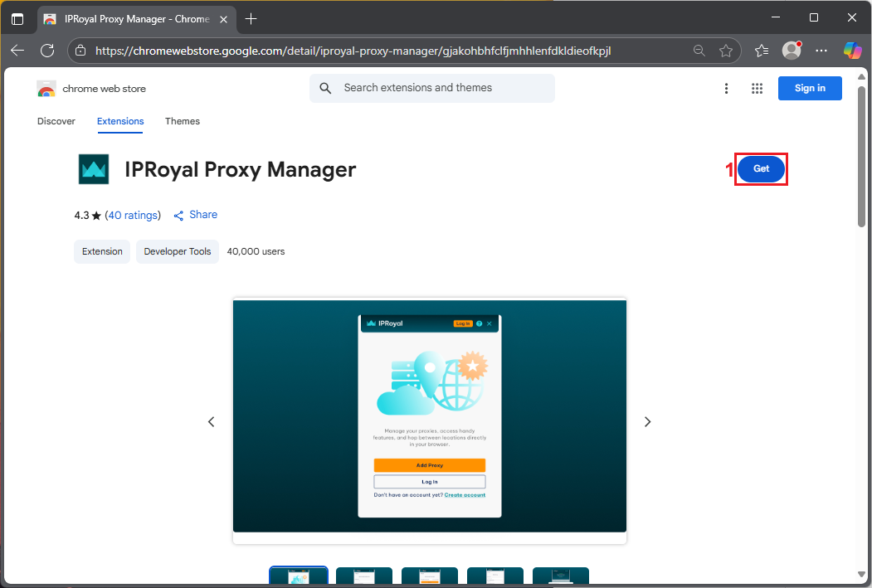Reload the page with refresh icon
This screenshot has width=872, height=588.
(47, 51)
